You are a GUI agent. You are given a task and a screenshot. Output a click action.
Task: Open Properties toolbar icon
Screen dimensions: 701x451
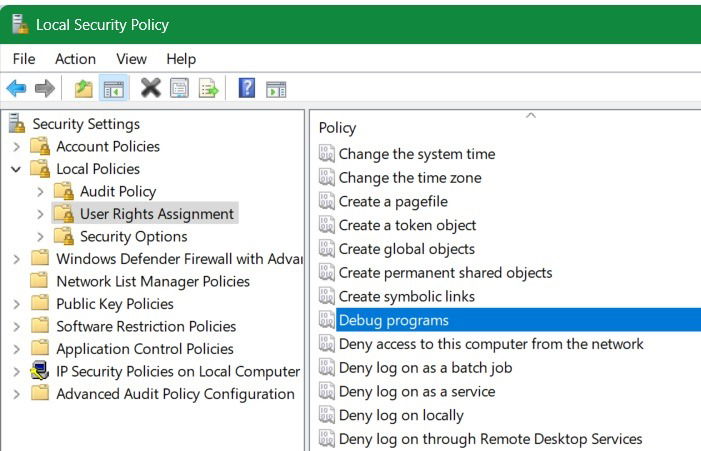tap(179, 88)
